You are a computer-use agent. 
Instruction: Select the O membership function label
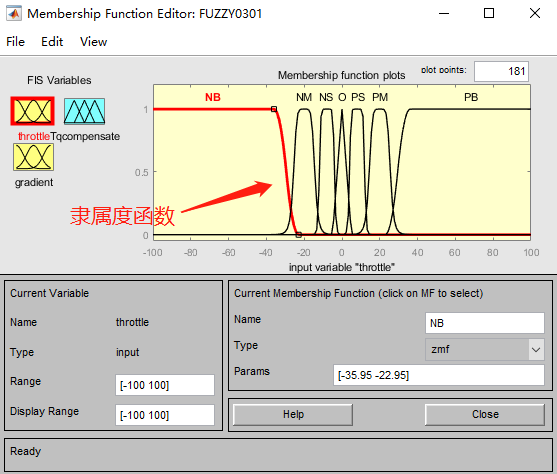[x=342, y=97]
